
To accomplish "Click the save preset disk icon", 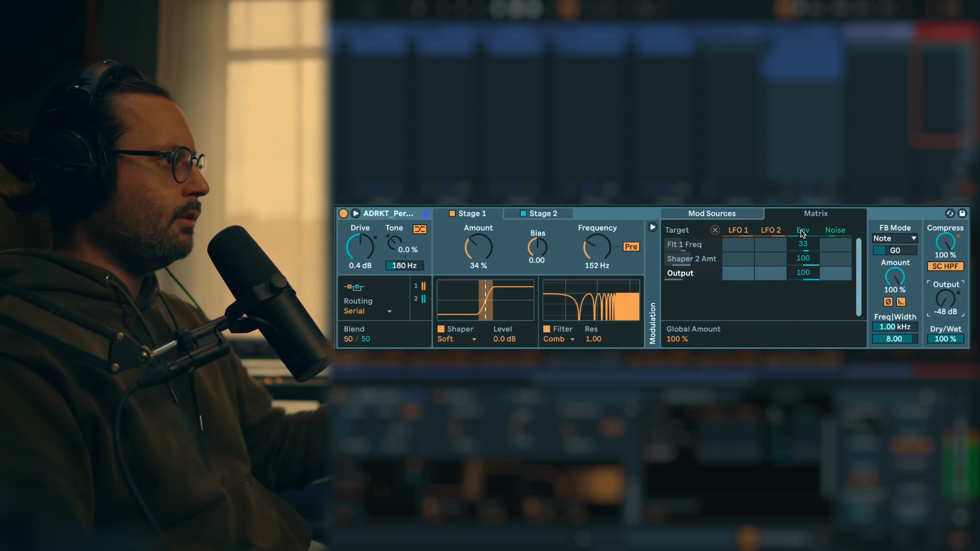I will point(962,213).
